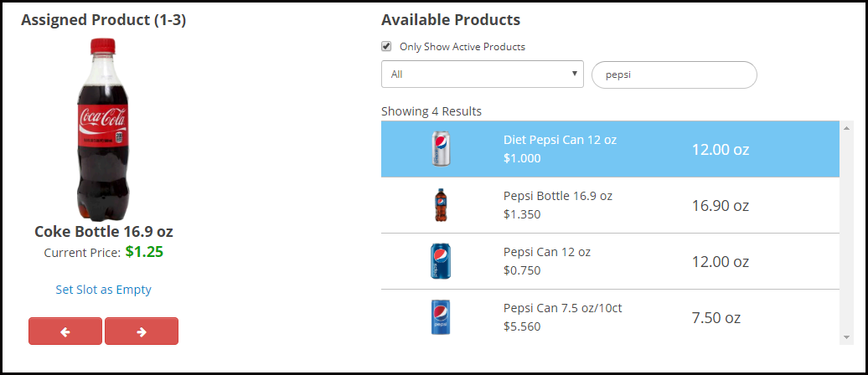
Task: Click the Pepsi Can 12 oz image
Action: (441, 261)
